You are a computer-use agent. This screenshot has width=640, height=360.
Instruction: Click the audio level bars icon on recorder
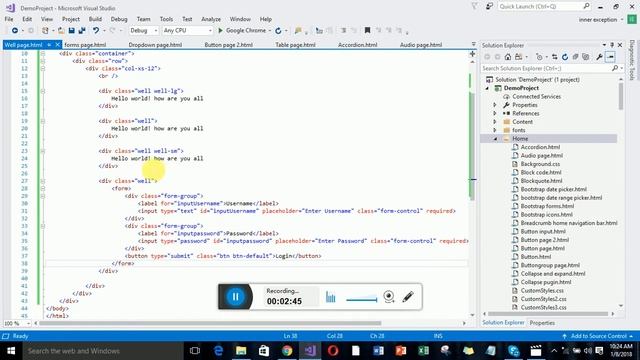[331, 297]
